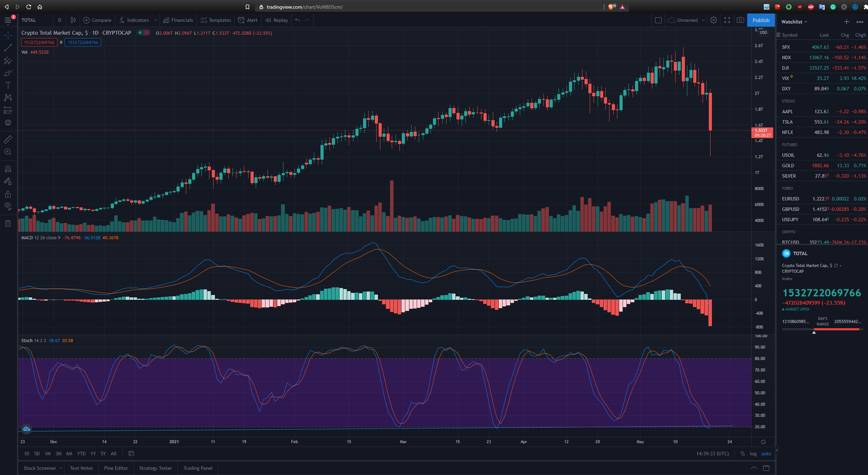The width and height of the screenshot is (868, 475).
Task: Take a chart snapshot with camera
Action: (x=740, y=20)
